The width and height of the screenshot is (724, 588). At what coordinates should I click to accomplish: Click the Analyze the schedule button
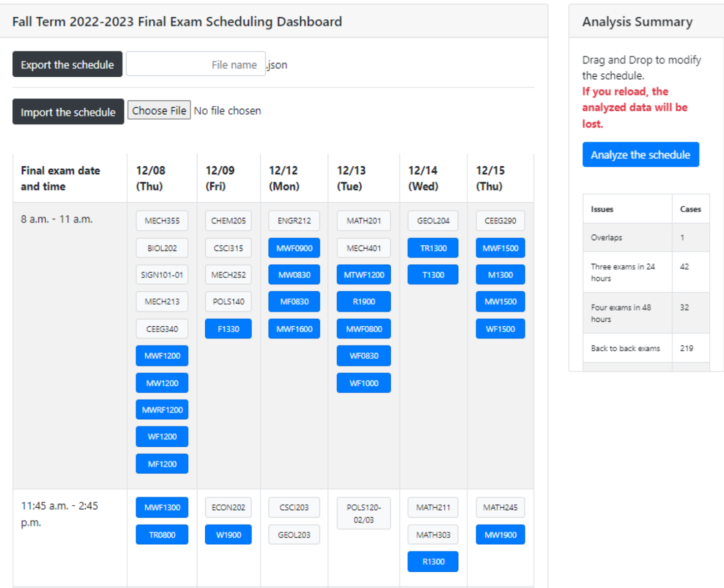(640, 155)
